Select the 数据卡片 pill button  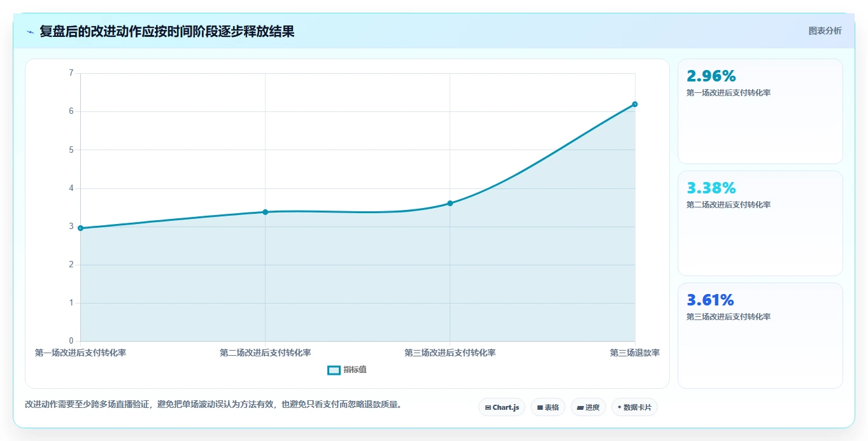(x=634, y=407)
